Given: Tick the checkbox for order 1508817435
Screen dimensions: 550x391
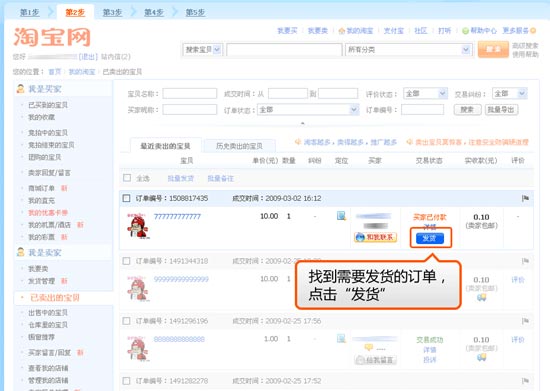Looking at the screenshot, I should coord(126,198).
